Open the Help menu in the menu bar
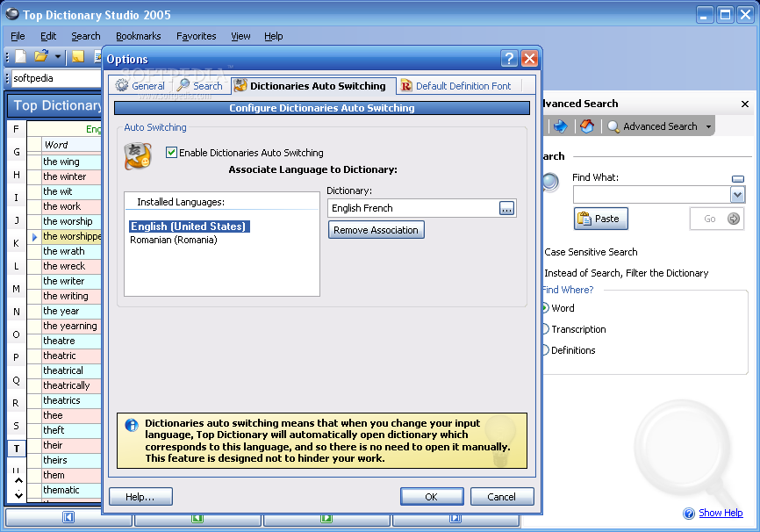The width and height of the screenshot is (760, 532). [x=273, y=36]
